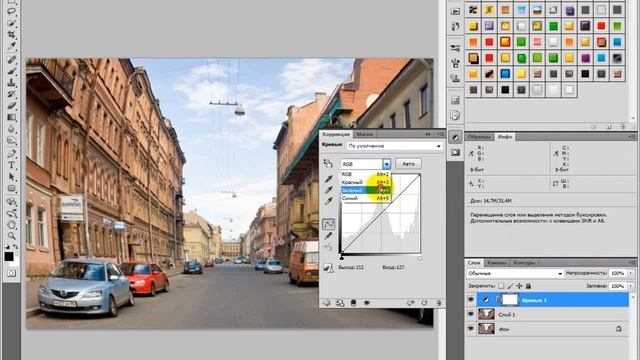Click the Авто button
Viewport: 640px width, 360px height.
point(408,164)
